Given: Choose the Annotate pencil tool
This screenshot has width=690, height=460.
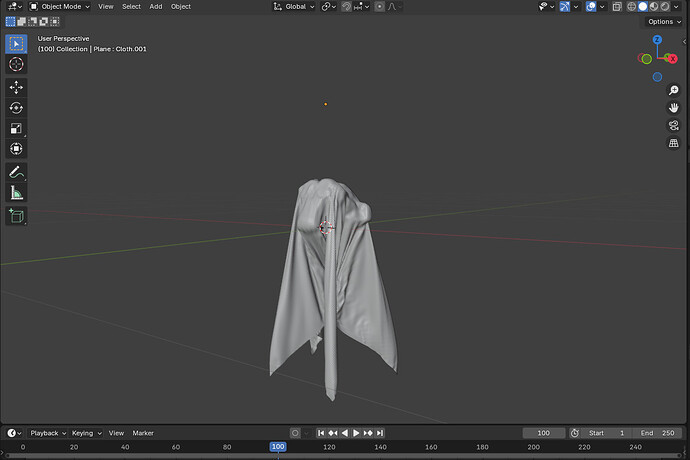Looking at the screenshot, I should (16, 172).
